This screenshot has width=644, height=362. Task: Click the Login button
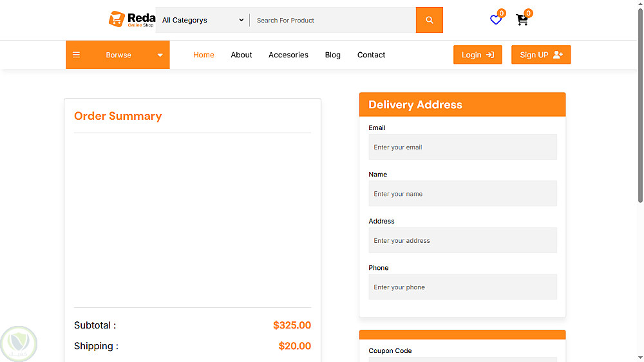click(477, 55)
